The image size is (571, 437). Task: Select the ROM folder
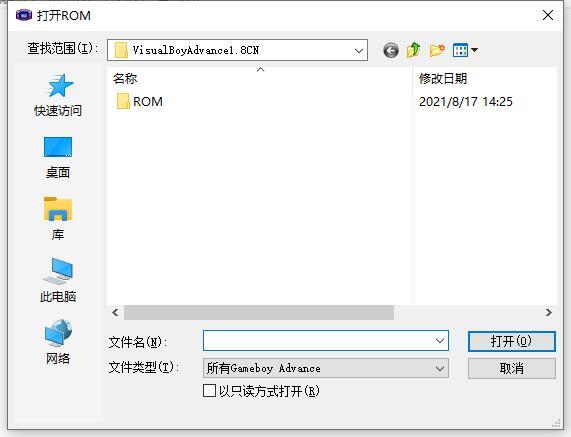(x=139, y=101)
